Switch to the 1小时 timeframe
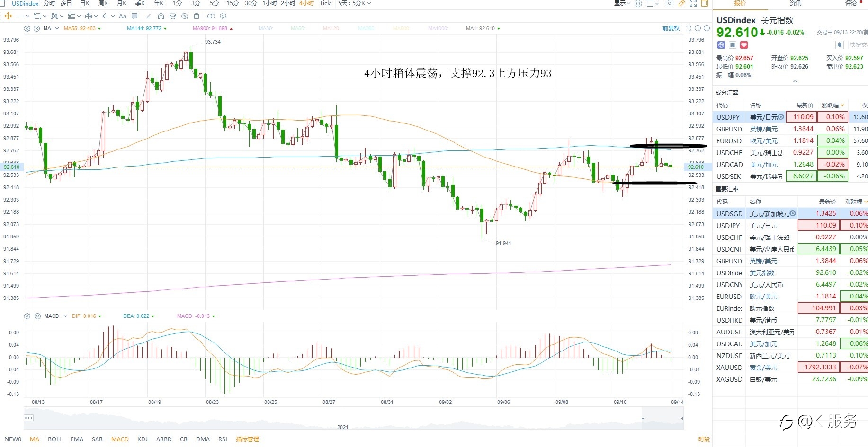The image size is (868, 447). coord(269,3)
